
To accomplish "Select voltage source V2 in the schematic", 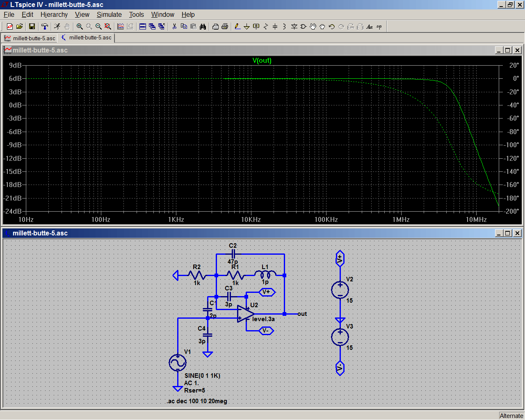I will click(340, 290).
